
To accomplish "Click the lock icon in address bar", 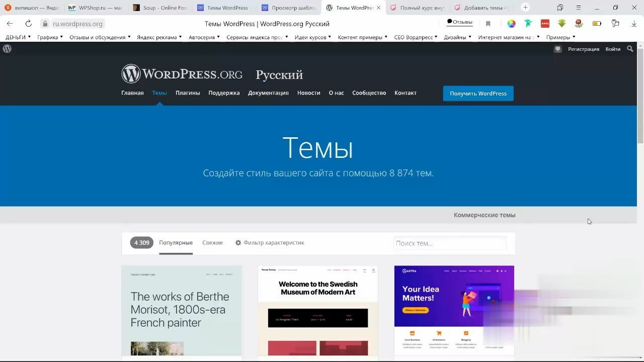I will 45,24.
